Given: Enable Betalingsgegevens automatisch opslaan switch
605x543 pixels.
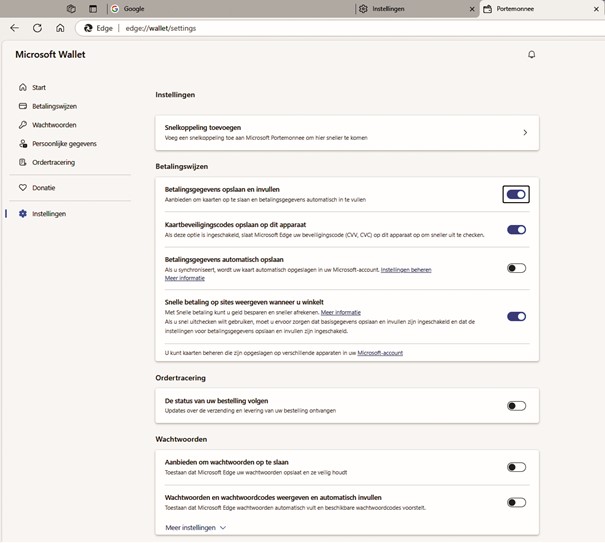Looking at the screenshot, I should pos(516,268).
